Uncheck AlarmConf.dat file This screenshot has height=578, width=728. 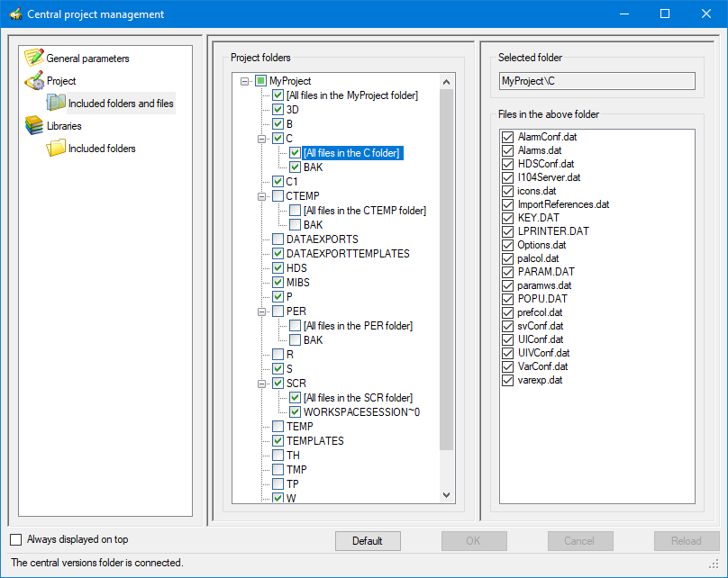pyautogui.click(x=508, y=137)
